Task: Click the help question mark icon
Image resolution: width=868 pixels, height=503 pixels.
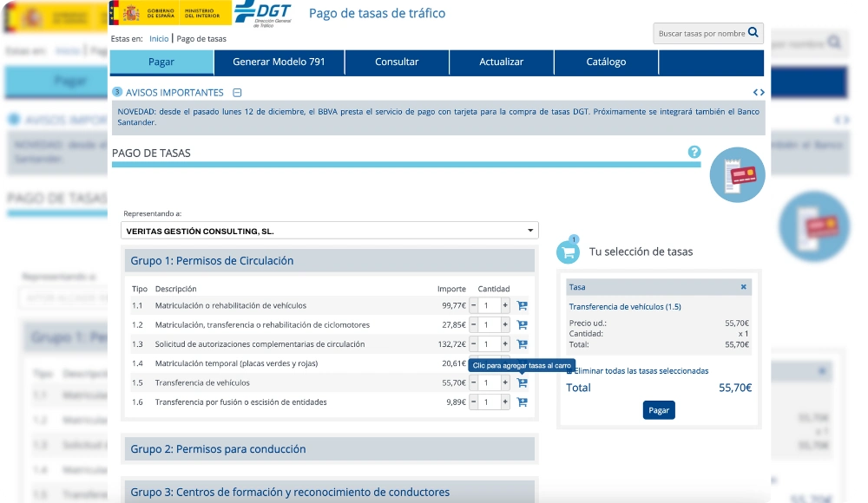Action: (x=692, y=153)
